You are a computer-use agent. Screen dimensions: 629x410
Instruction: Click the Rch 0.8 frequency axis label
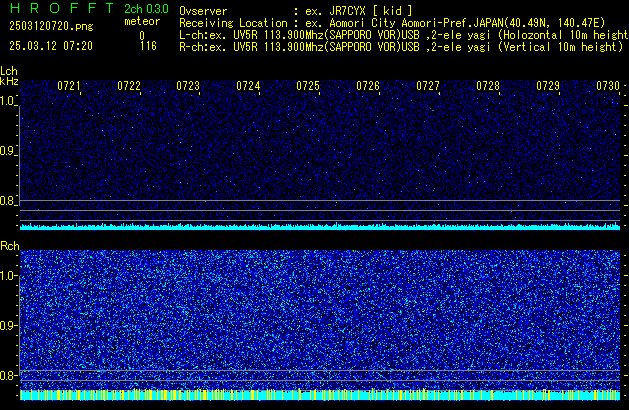coord(7,375)
